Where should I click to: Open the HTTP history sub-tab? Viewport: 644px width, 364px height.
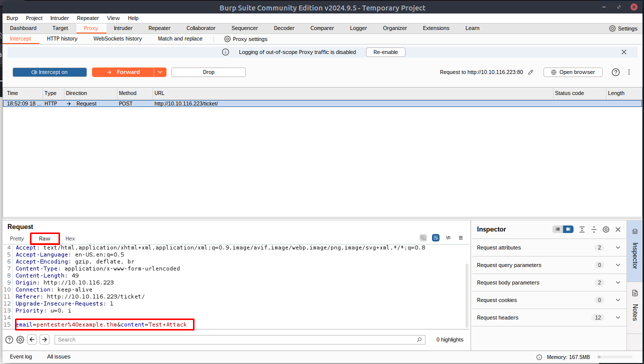coord(62,39)
